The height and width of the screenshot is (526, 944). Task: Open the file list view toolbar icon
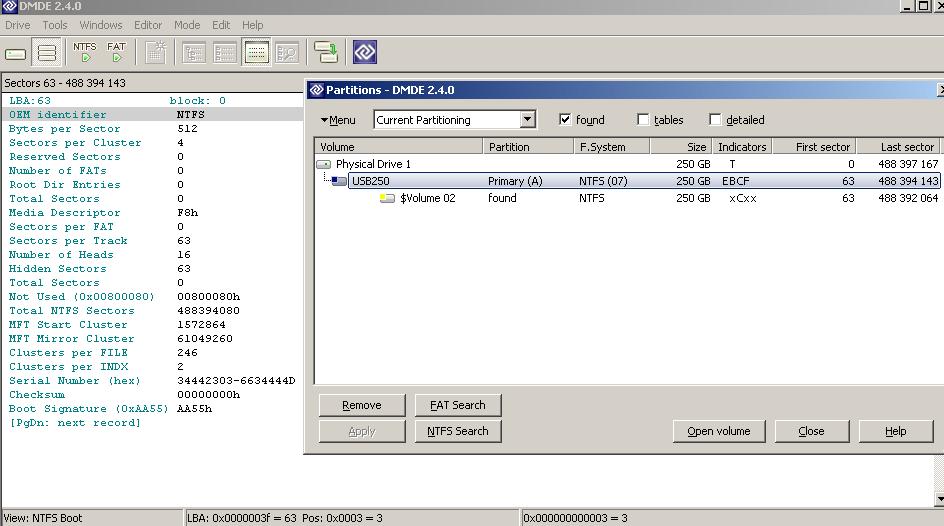(x=225, y=53)
